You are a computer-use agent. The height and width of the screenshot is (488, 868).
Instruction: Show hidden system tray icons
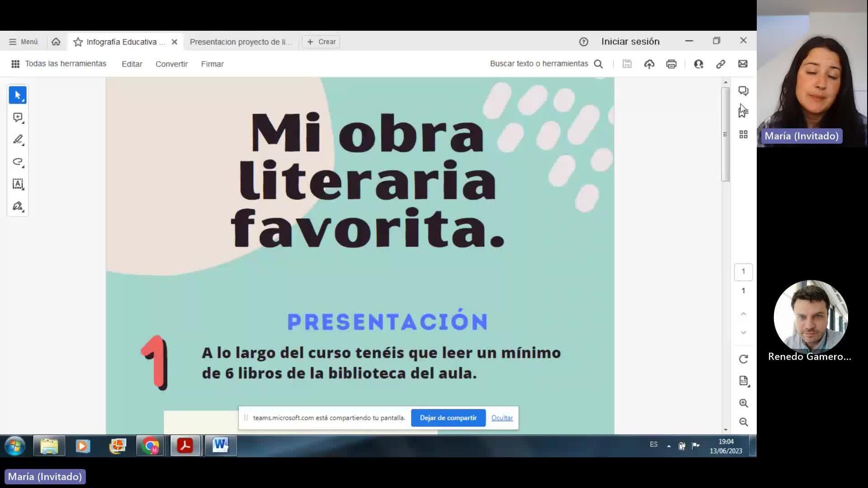pos(669,446)
